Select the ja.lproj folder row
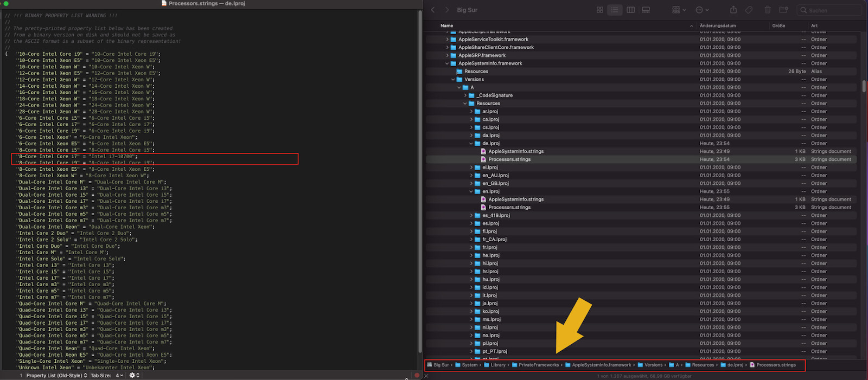The image size is (868, 380). point(641,304)
